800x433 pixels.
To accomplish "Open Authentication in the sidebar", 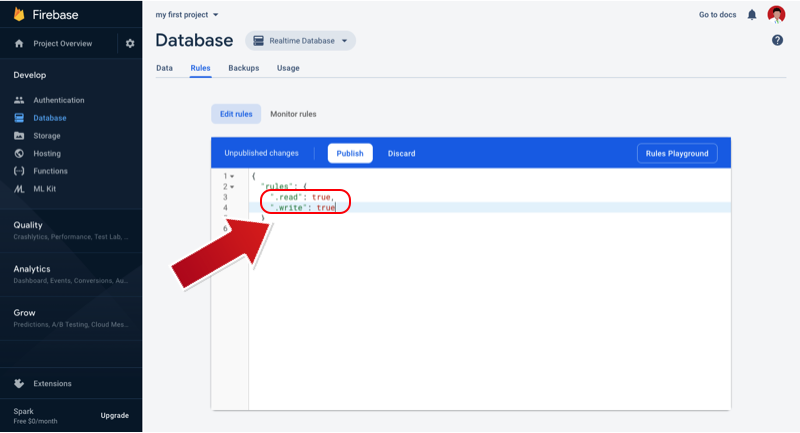I will (x=58, y=100).
